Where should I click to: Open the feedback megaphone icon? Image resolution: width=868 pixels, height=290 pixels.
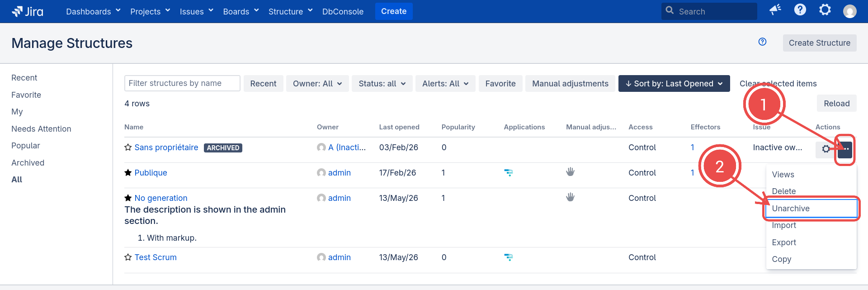(x=775, y=10)
